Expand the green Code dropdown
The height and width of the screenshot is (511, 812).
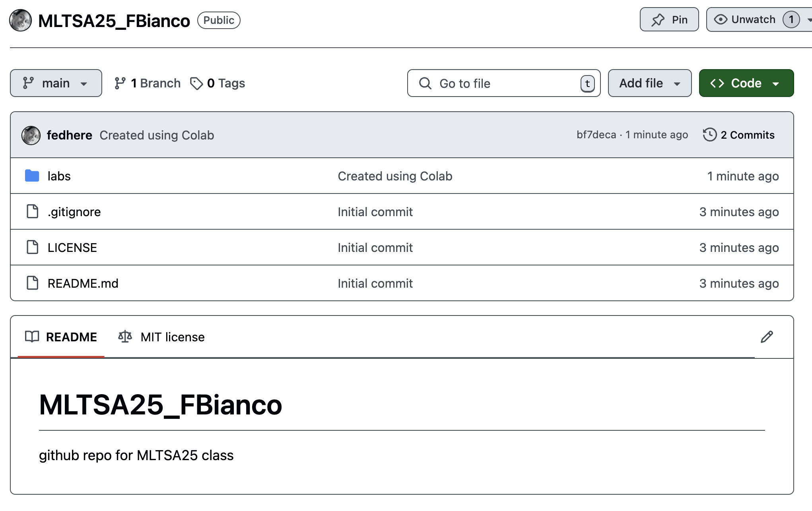coord(746,83)
